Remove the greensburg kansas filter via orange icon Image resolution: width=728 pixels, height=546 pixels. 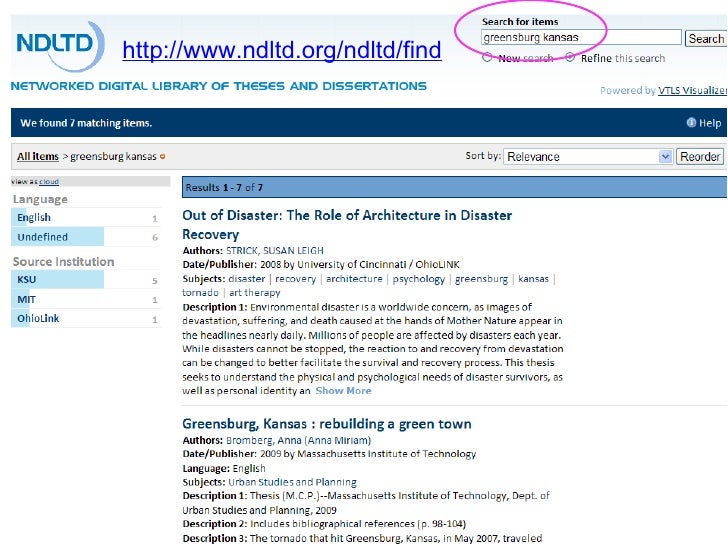(162, 157)
